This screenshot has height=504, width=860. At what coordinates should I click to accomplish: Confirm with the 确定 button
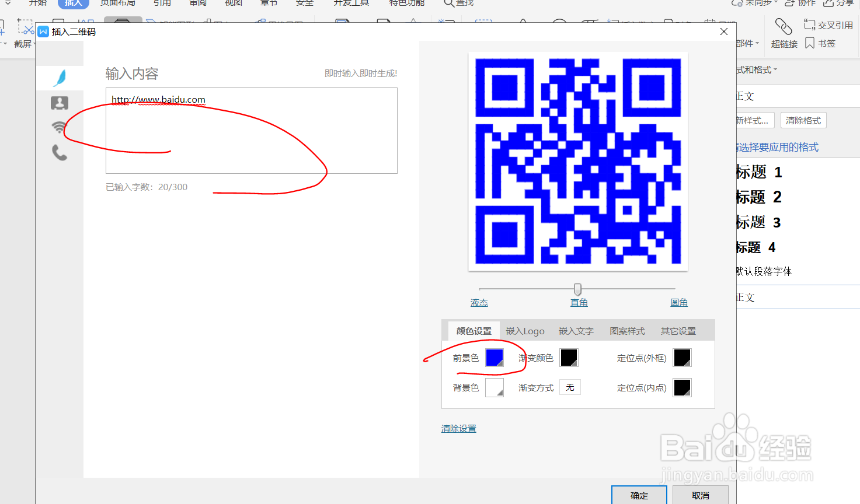click(x=639, y=495)
